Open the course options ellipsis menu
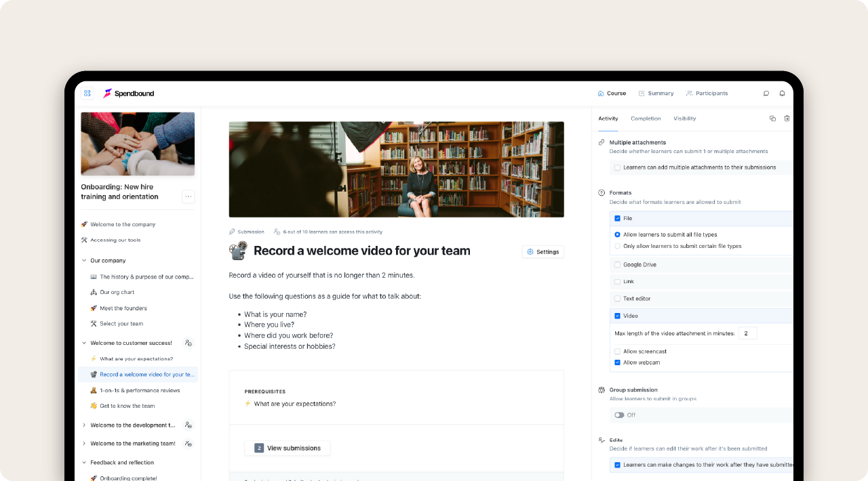The height and width of the screenshot is (481, 868). point(189,196)
